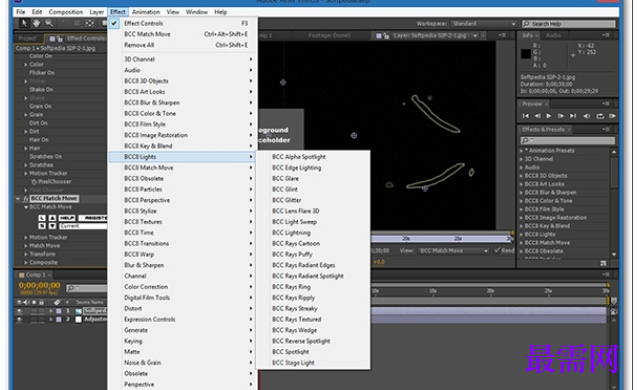
Task: Play the preview
Action: pyautogui.click(x=549, y=116)
